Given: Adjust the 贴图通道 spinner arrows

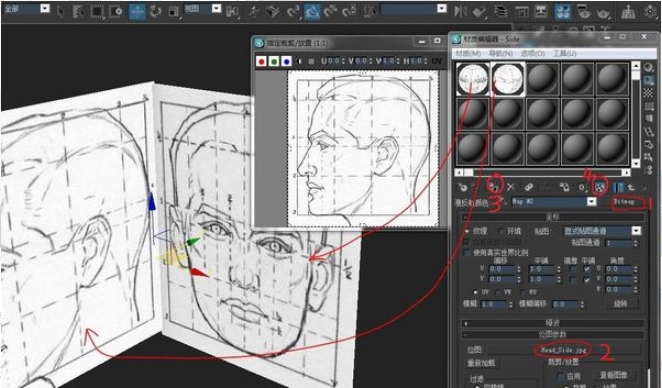Looking at the screenshot, I should (x=636, y=243).
